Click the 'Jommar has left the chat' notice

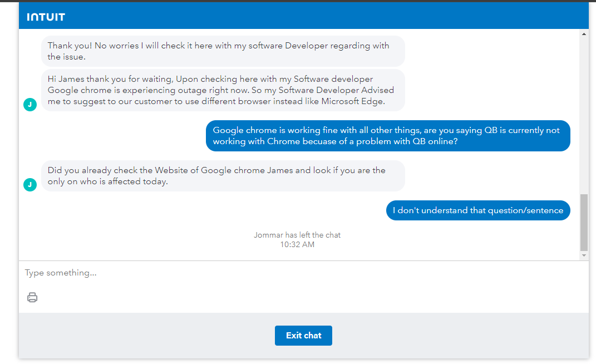(x=297, y=234)
